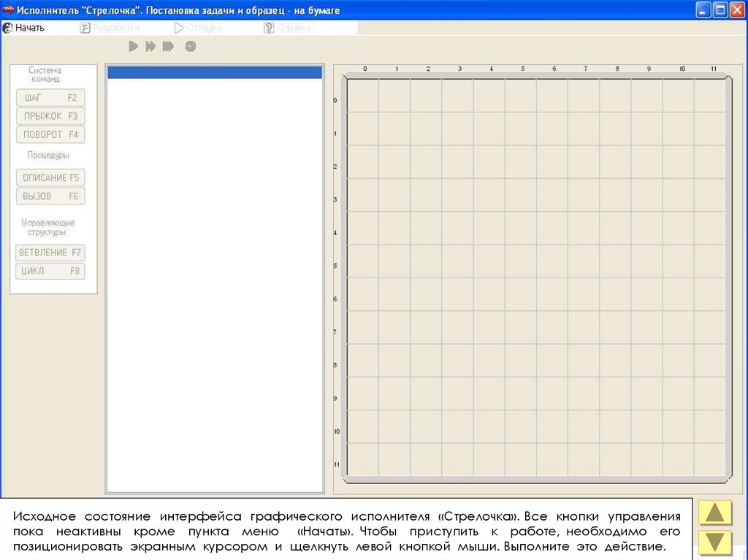Screen dimensions: 748x560
Task: Click the ВЫЗОВ F6 procedure button
Action: click(x=50, y=196)
